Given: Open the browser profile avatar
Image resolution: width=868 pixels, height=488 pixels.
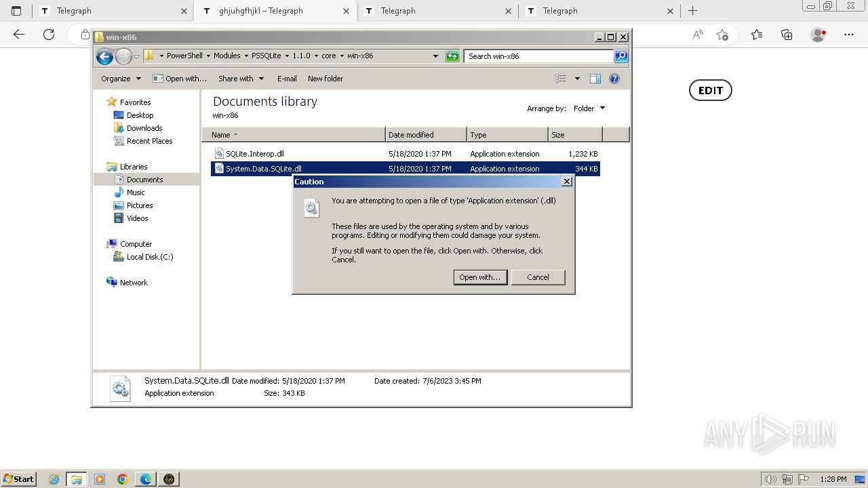Looking at the screenshot, I should click(818, 35).
